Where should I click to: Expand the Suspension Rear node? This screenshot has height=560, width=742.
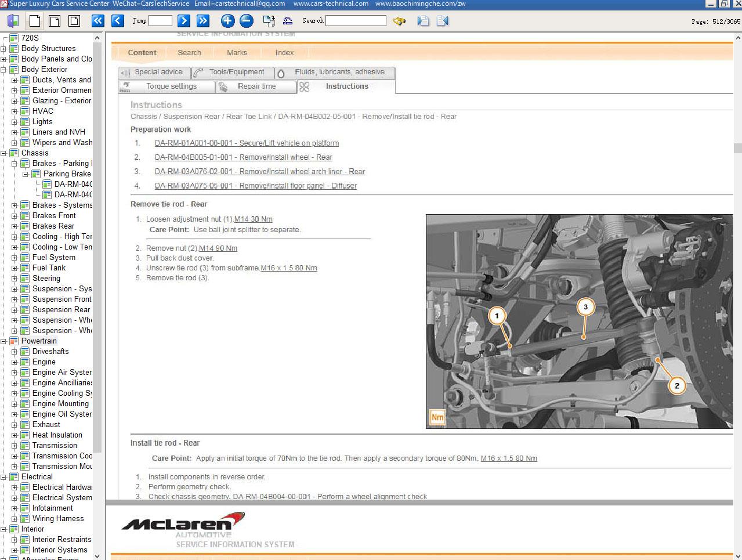(15, 309)
